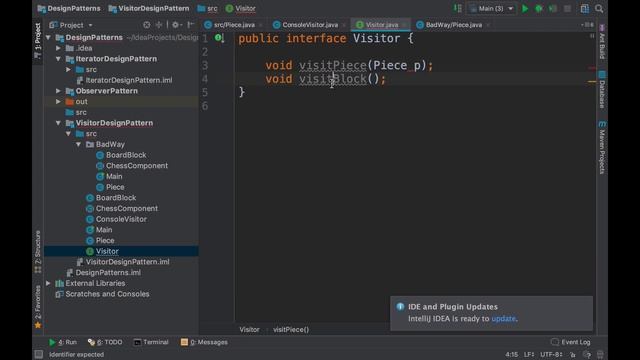Click the implemented-interface gutter icon on line 1
Screen dimensions: 640x360
[219, 38]
